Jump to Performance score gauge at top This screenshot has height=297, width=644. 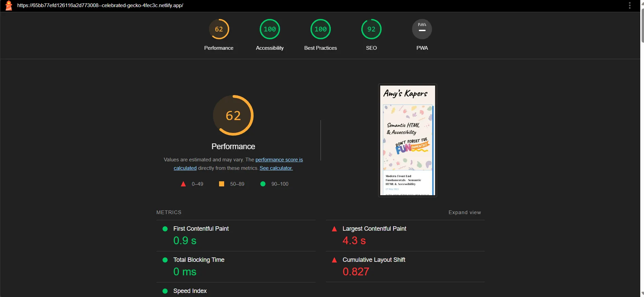(x=219, y=29)
